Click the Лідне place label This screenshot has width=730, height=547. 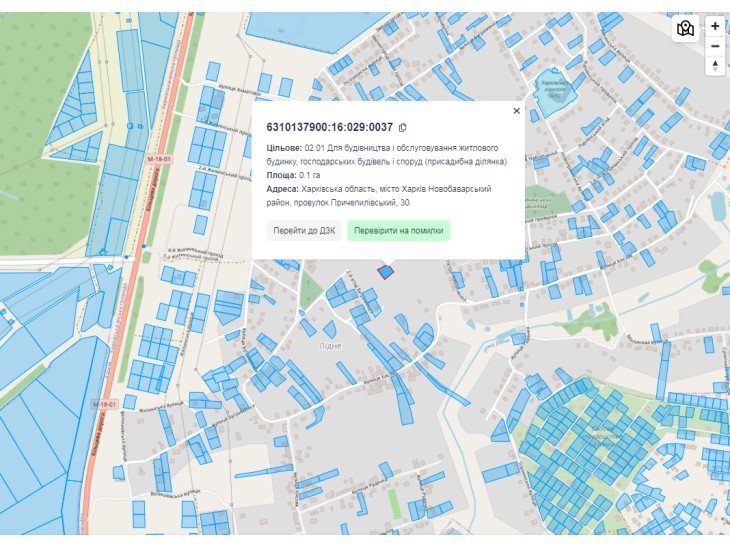[330, 346]
